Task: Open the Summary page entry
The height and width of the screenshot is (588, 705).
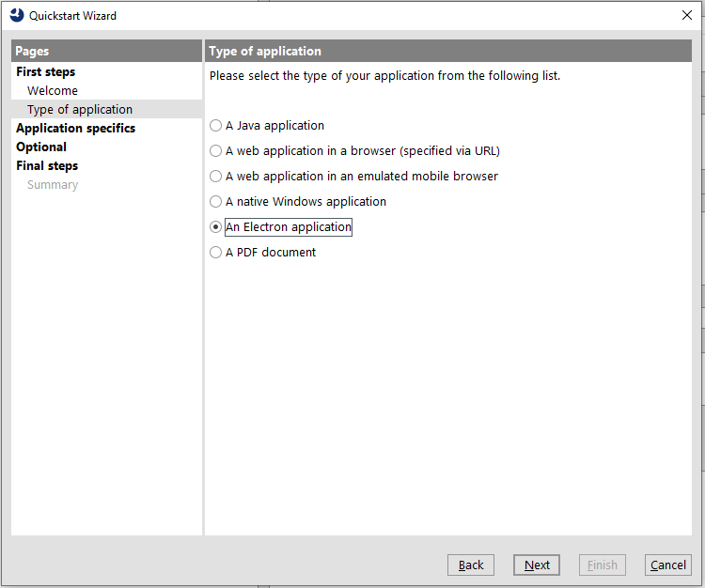Action: click(x=53, y=185)
